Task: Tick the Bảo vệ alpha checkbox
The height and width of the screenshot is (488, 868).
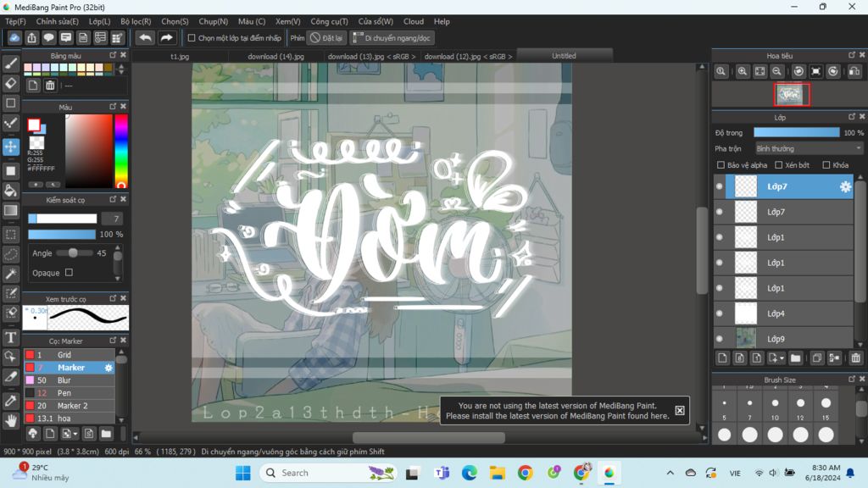Action: [x=721, y=165]
